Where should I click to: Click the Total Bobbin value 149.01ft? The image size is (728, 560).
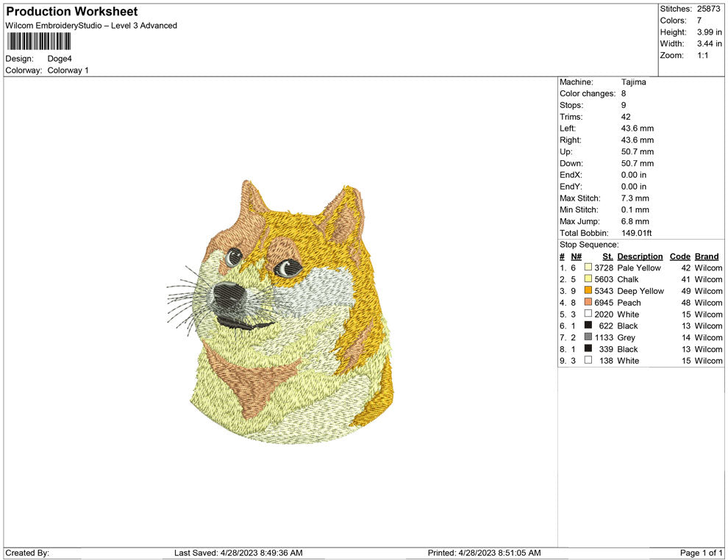point(636,233)
